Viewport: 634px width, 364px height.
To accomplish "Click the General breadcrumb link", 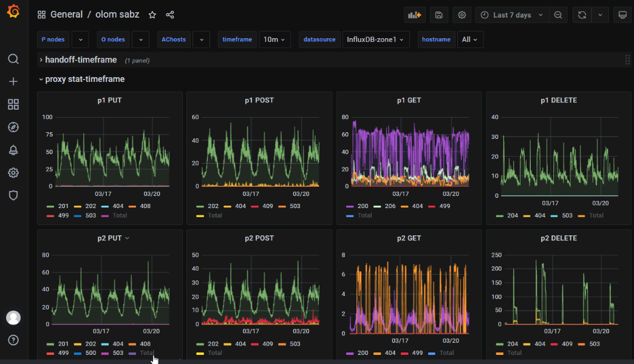I will point(66,15).
